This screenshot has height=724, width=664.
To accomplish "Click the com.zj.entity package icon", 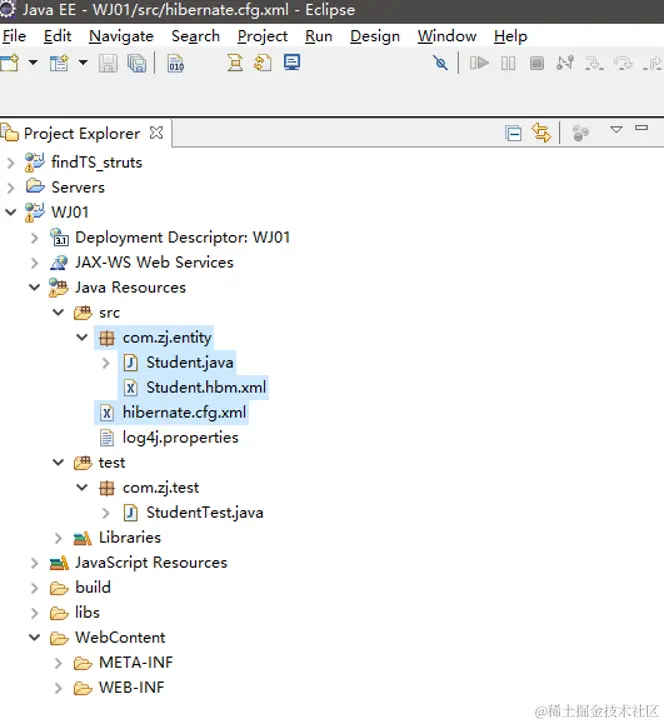I will tap(107, 338).
